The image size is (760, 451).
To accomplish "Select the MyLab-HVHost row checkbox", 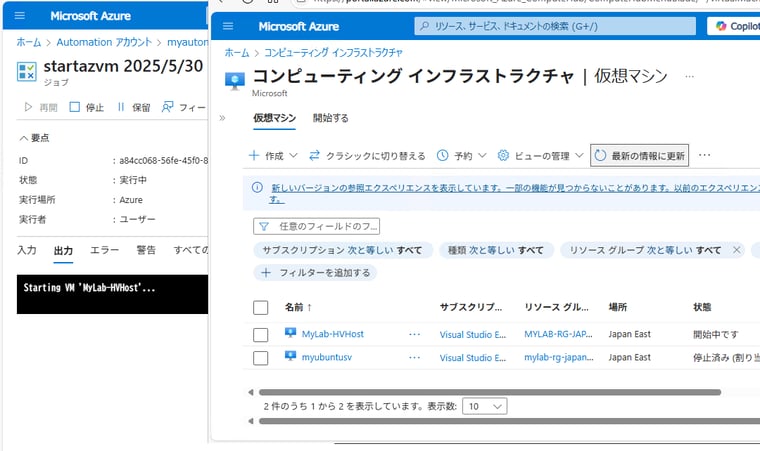I will point(261,335).
